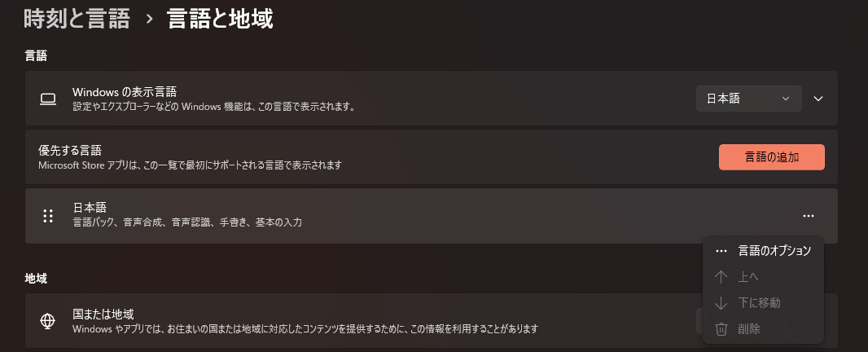The width and height of the screenshot is (868, 352).
Task: Select 言語のオプション from the context menu
Action: click(774, 251)
